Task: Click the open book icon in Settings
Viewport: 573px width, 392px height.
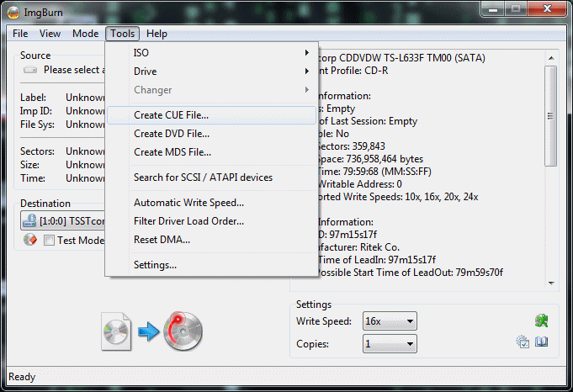Action: point(541,342)
